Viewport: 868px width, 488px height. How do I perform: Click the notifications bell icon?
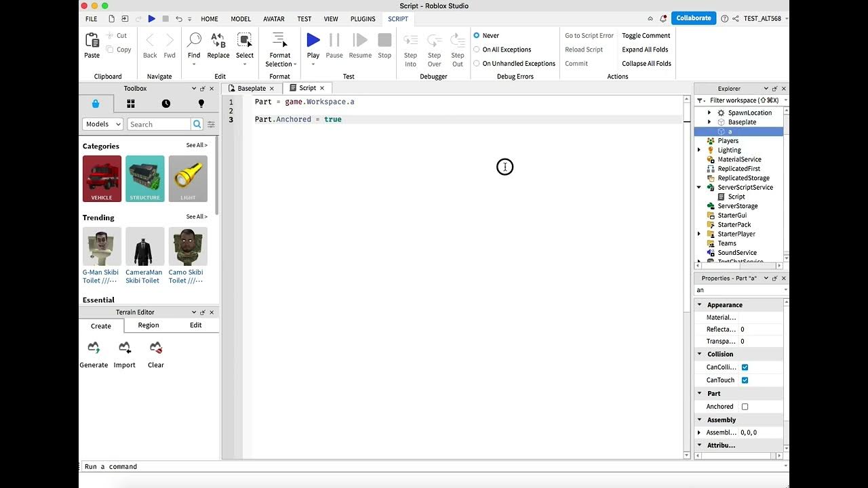point(663,18)
